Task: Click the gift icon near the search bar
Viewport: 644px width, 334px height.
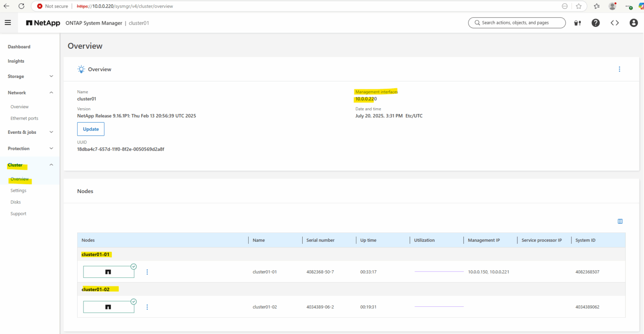Action: click(577, 23)
